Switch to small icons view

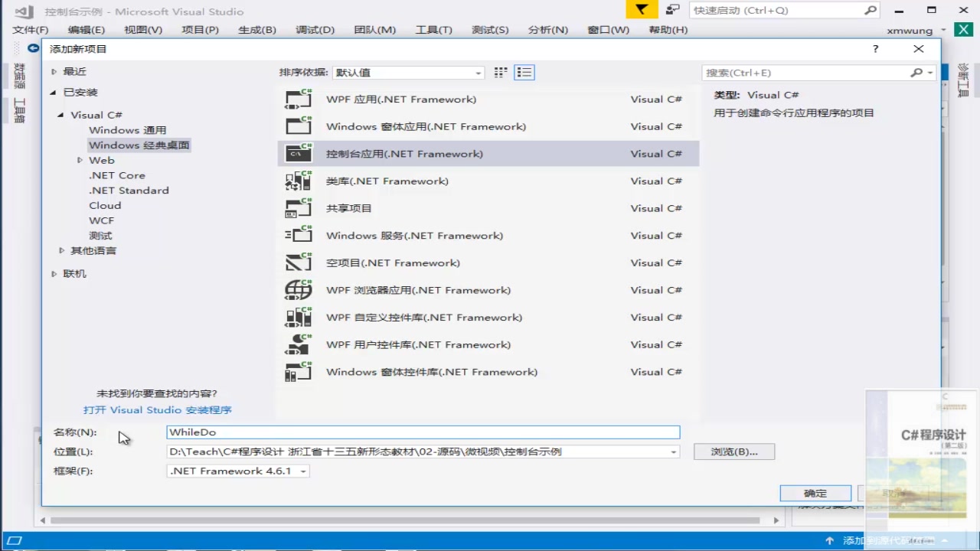click(x=501, y=73)
